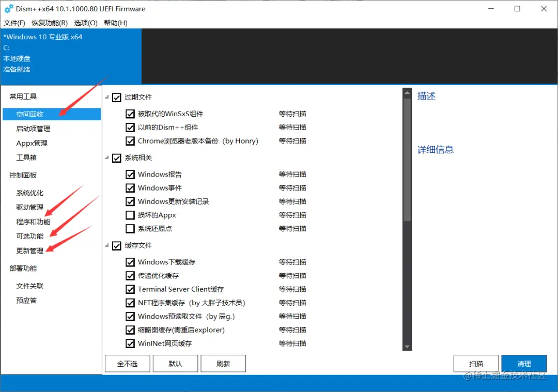
Task: Uncheck Windows报告 checkbox
Action: click(x=130, y=174)
